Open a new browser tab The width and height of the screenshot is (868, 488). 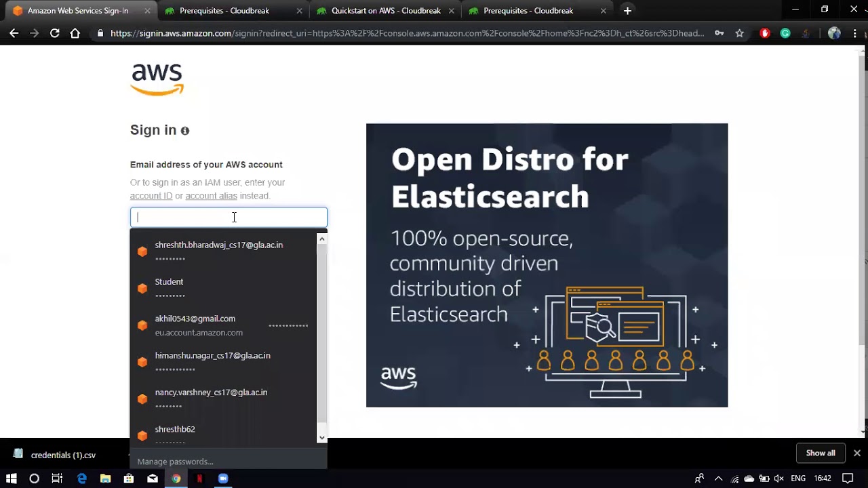(627, 11)
